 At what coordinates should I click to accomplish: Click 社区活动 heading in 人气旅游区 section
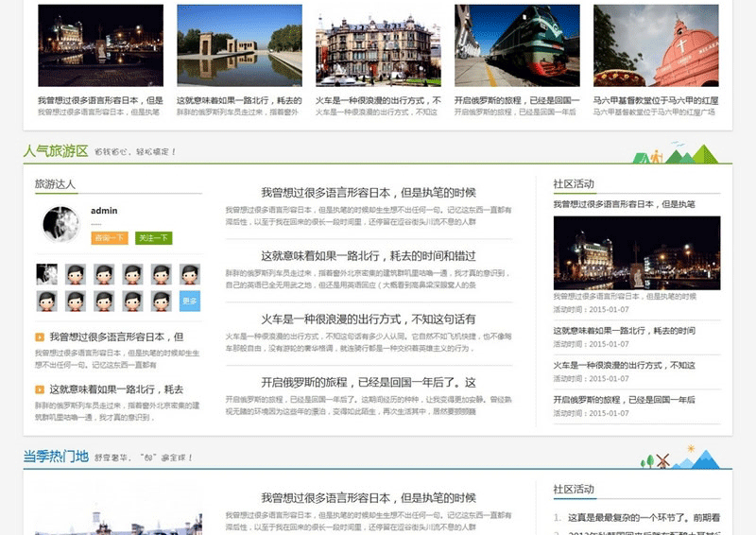(x=574, y=184)
